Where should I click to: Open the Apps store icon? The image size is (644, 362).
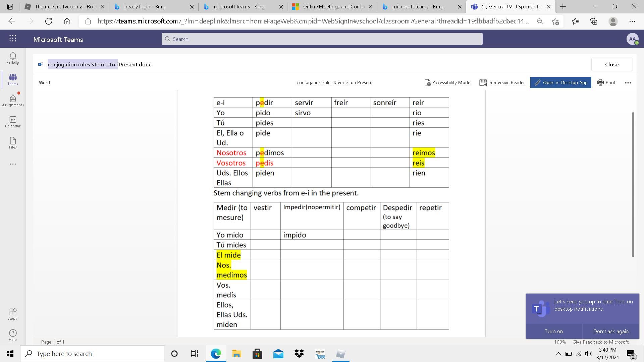point(13,314)
